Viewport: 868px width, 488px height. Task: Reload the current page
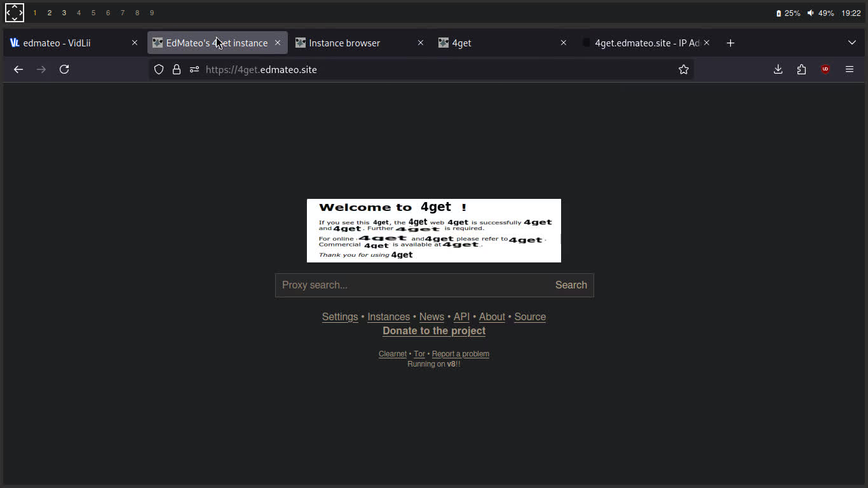[x=64, y=69]
